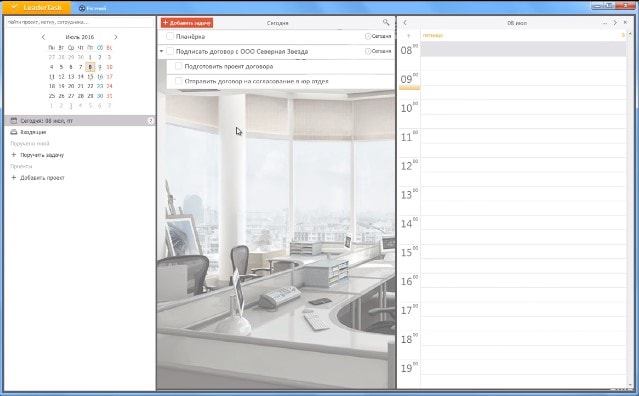This screenshot has width=639, height=396.
Task: Go to next month in mini calendar
Action: (x=116, y=37)
